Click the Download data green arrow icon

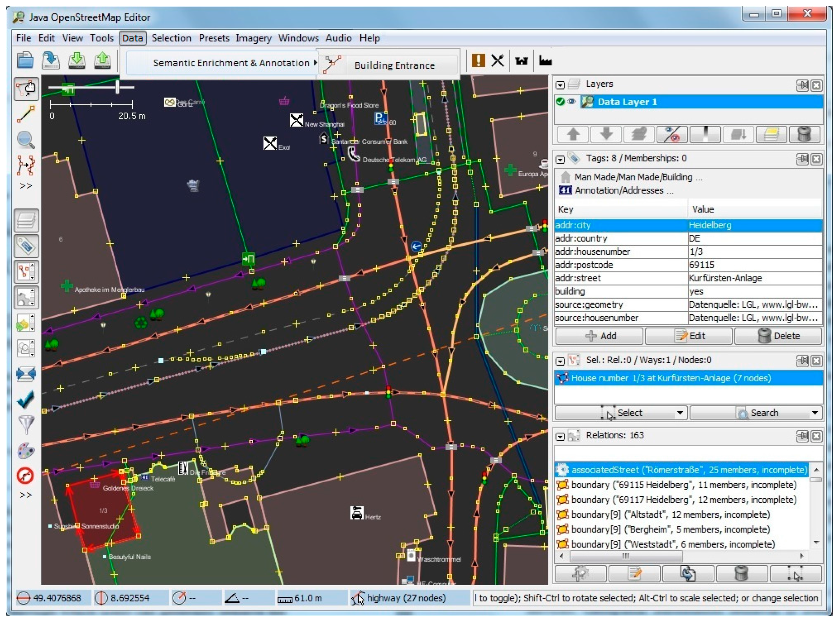coord(76,60)
